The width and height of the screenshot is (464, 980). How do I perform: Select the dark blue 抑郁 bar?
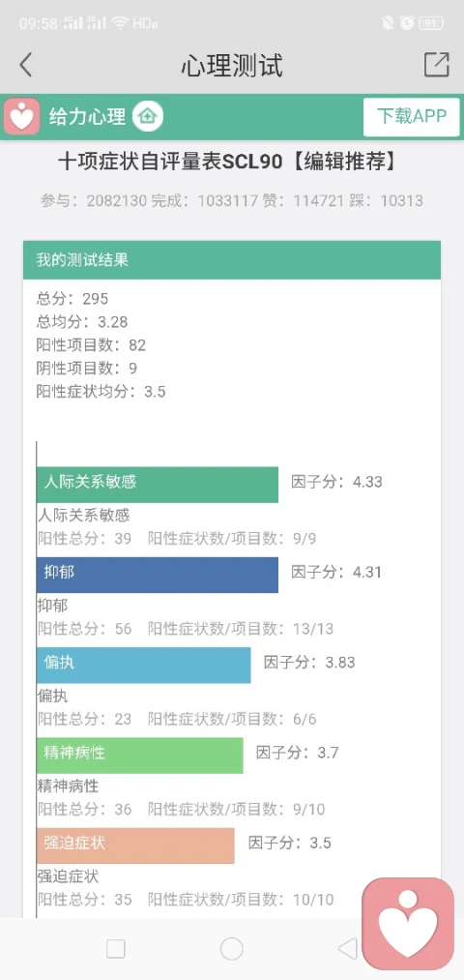coord(158,575)
